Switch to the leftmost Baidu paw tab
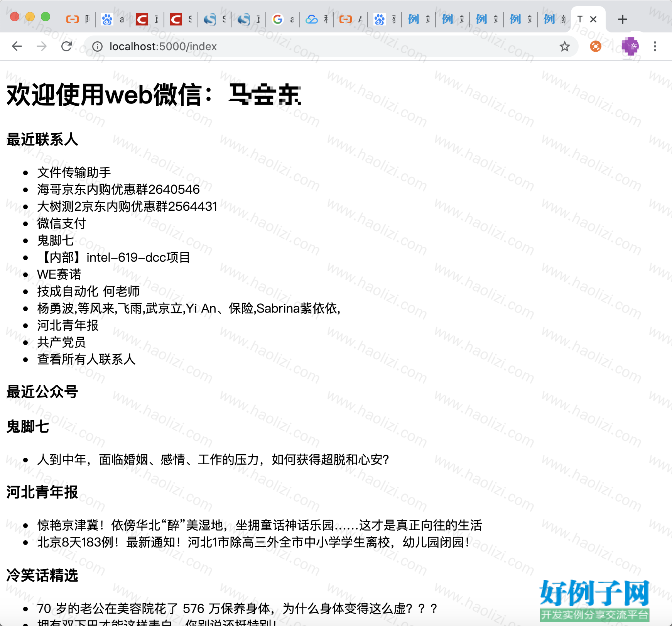 [112, 19]
